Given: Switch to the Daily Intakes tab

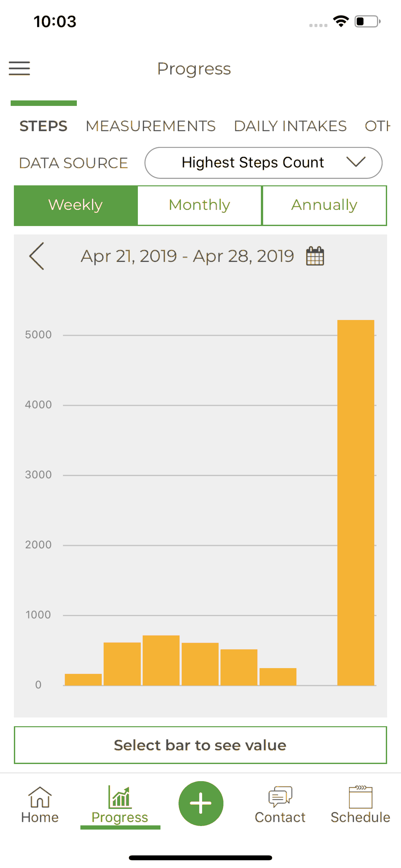Looking at the screenshot, I should point(290,126).
